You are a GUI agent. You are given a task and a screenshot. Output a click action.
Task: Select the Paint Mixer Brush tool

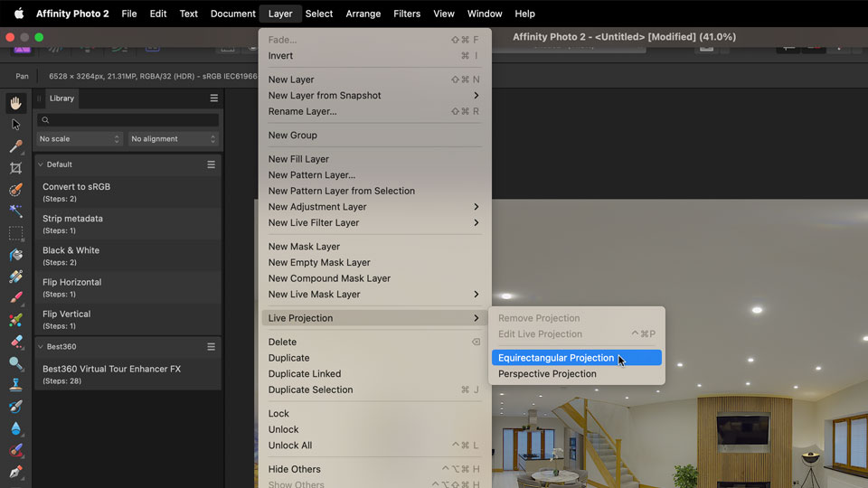pyautogui.click(x=15, y=319)
